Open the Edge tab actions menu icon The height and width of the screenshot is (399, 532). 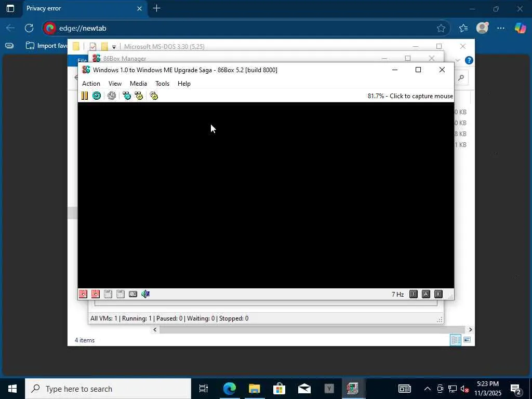(x=10, y=8)
